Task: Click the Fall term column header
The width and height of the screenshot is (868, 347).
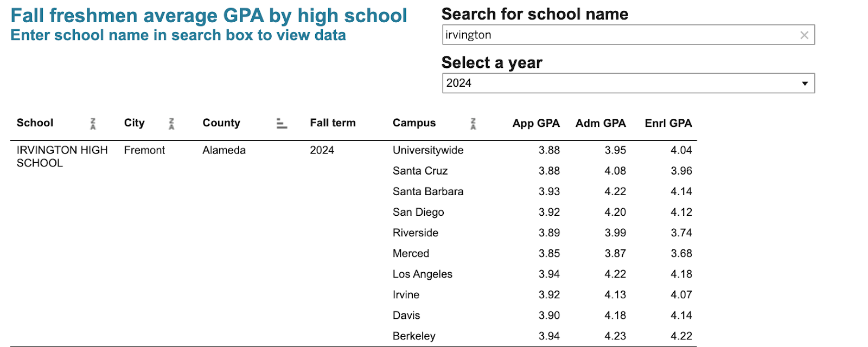Action: pos(333,123)
